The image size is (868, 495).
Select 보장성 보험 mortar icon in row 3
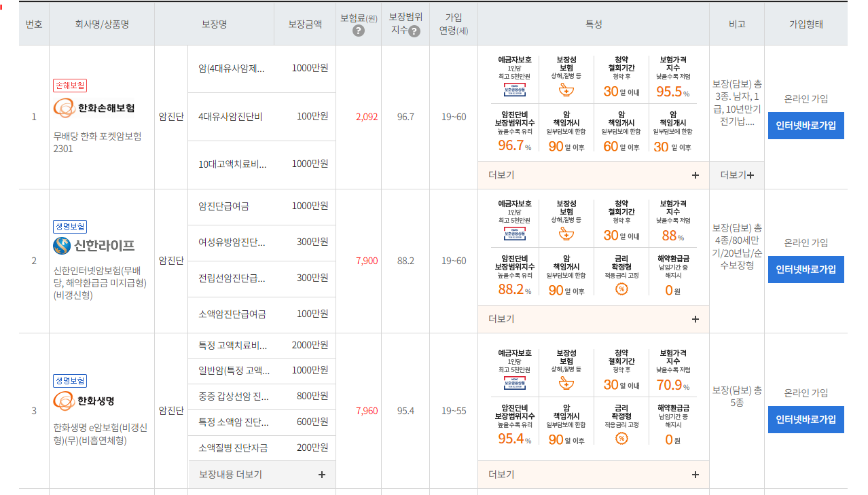pyautogui.click(x=566, y=385)
